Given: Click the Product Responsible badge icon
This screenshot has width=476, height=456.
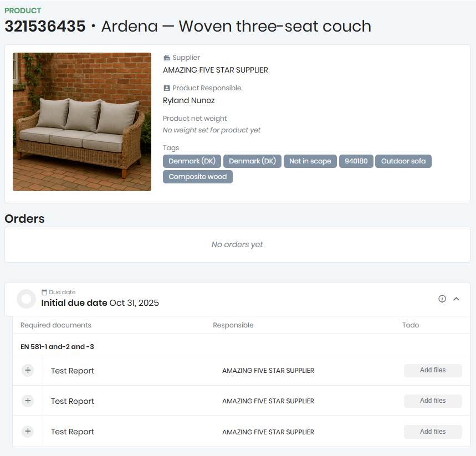Looking at the screenshot, I should 166,88.
